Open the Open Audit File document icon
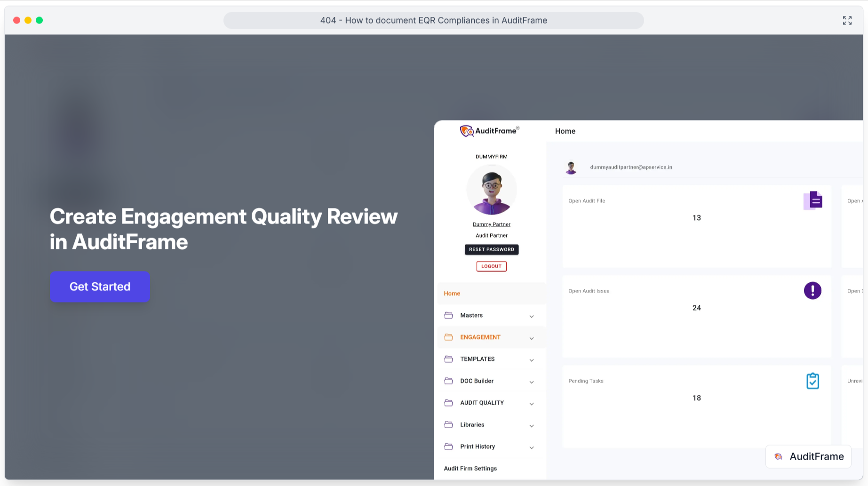Viewport: 868px width, 486px height. tap(813, 200)
